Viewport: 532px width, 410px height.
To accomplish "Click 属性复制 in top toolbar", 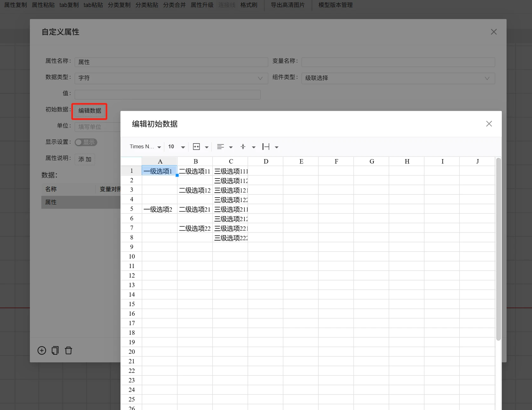I will click(16, 5).
